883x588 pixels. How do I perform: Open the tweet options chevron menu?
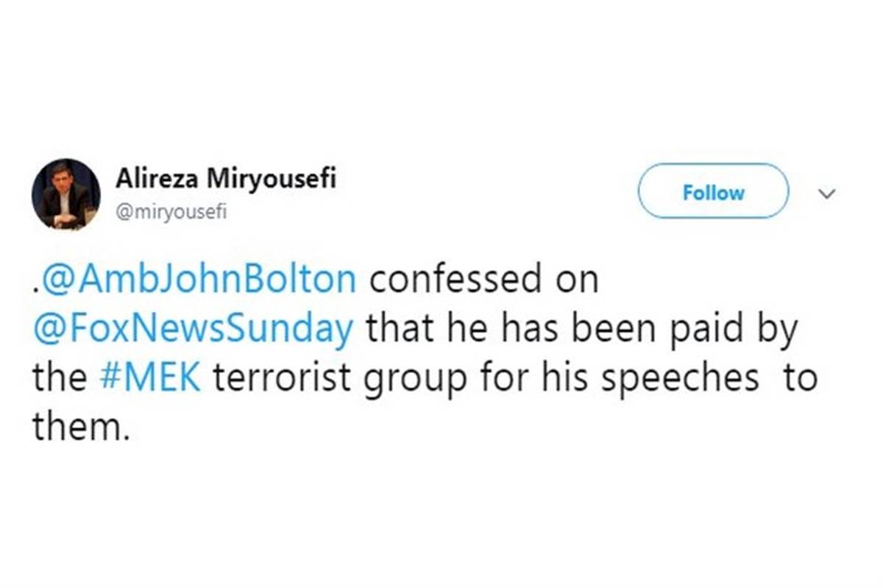pos(828,194)
